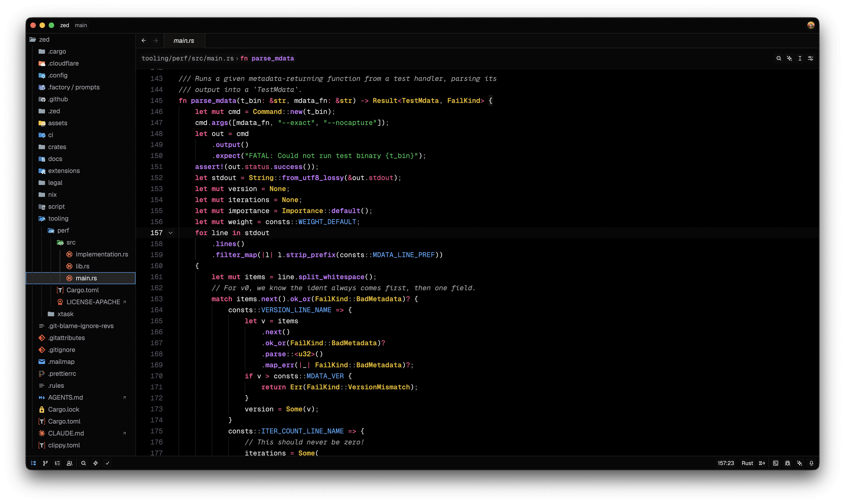Open the Zed edit prediction menu
The image size is (845, 504).
point(762,463)
